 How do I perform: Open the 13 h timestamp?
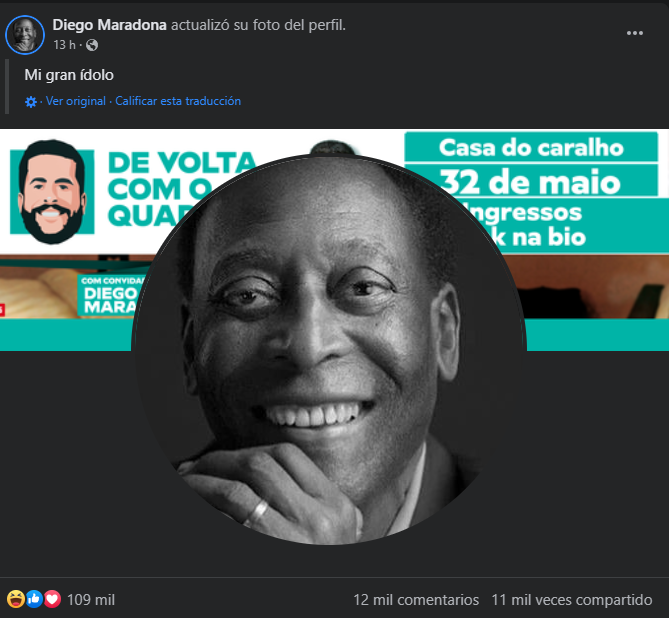[x=64, y=45]
